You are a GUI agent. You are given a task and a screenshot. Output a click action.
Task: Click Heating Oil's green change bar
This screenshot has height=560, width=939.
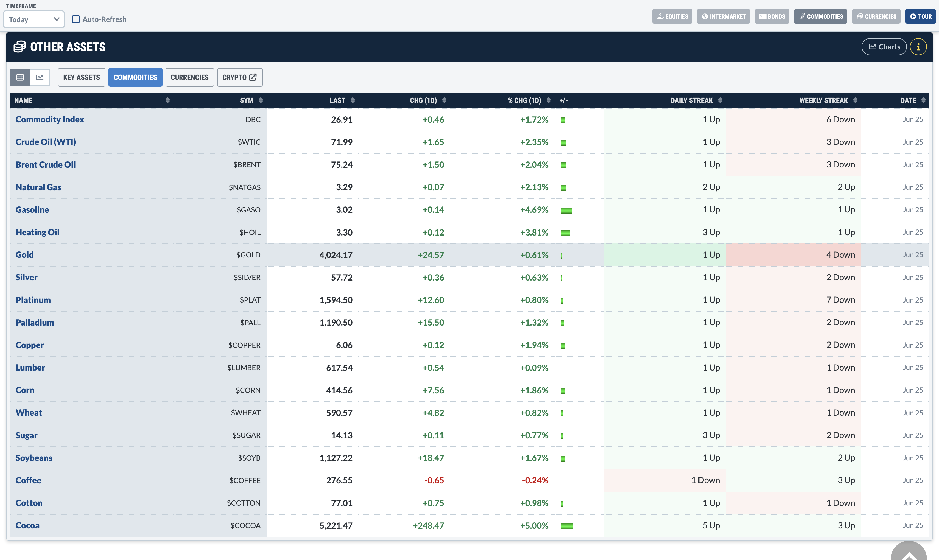pos(565,233)
